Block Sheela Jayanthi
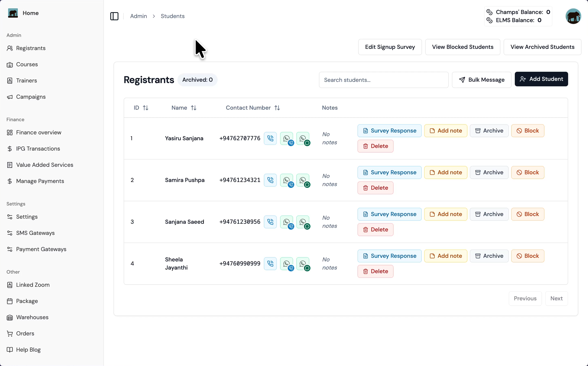Image resolution: width=588 pixels, height=366 pixels. point(528,256)
